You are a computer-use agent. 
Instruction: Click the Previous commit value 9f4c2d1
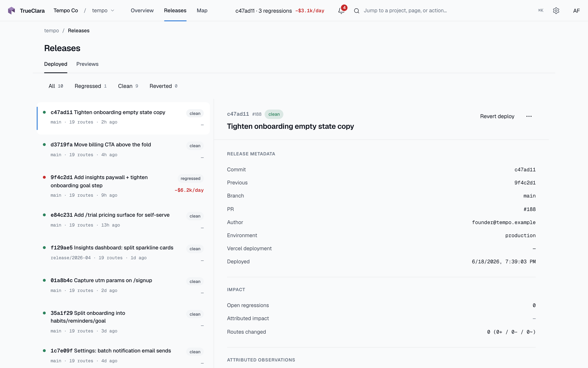pos(525,183)
